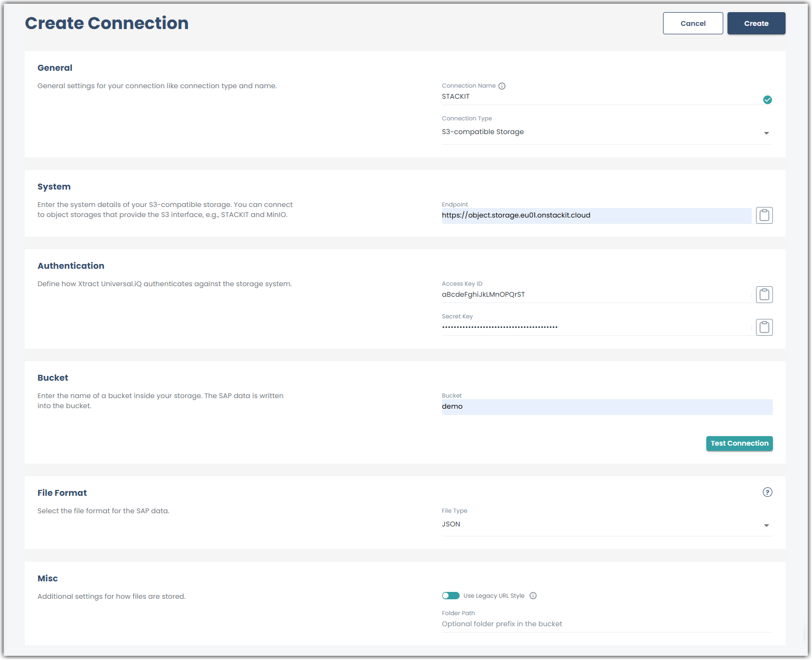Click the Create button

756,23
